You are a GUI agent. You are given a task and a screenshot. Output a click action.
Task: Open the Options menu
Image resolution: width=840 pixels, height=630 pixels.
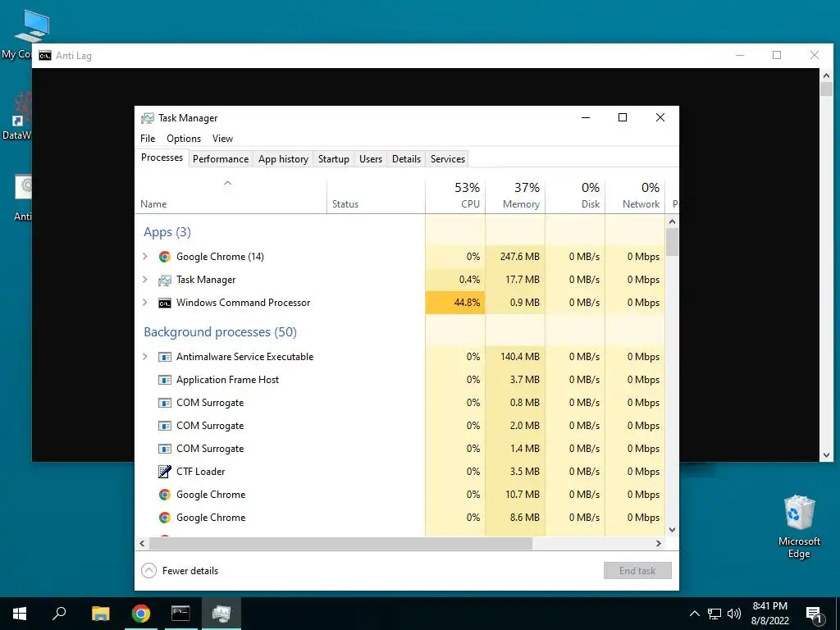(184, 138)
